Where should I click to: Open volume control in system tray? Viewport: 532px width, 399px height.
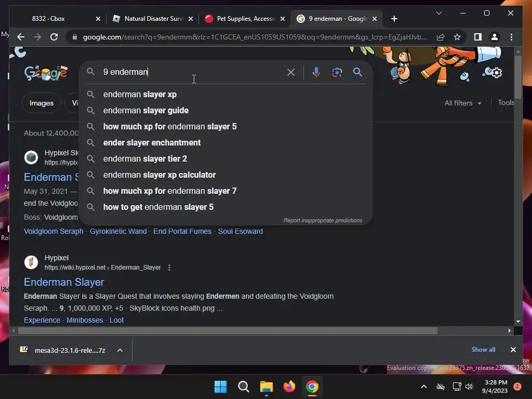469,387
